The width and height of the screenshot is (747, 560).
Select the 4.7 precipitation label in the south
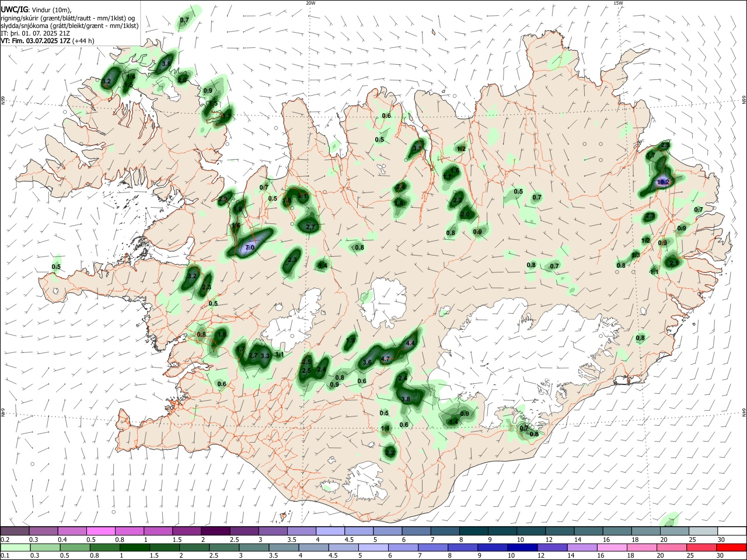[x=385, y=359]
